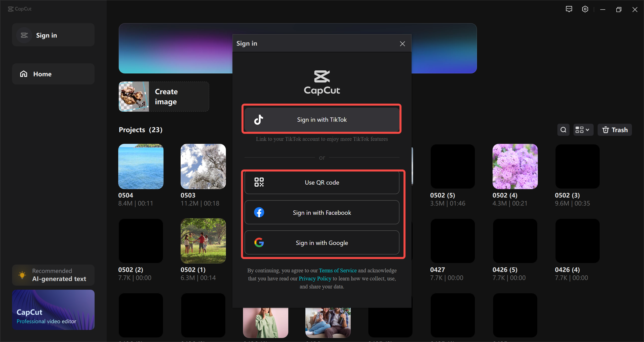The width and height of the screenshot is (644, 342).
Task: Select Use QR code sign-in option
Action: click(x=321, y=182)
